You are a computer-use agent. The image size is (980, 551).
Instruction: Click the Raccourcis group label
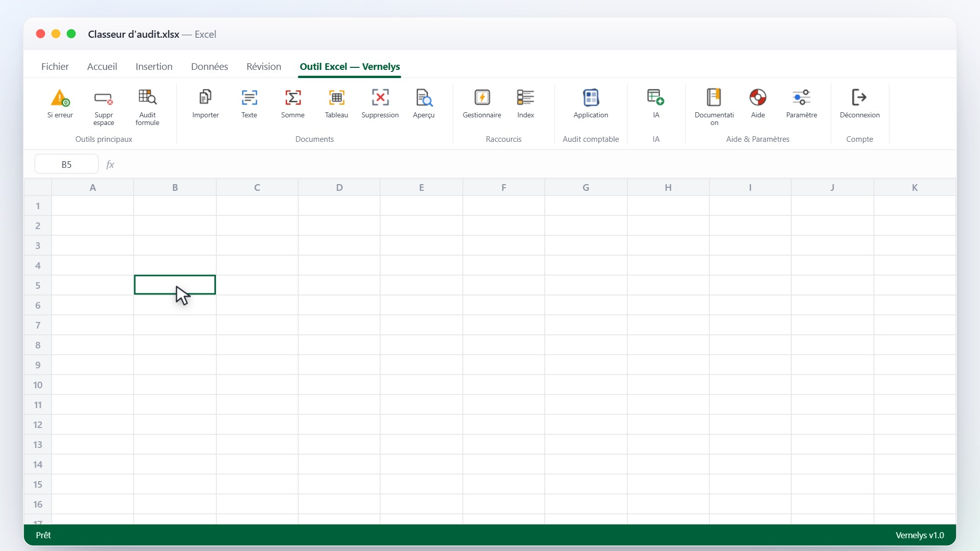[x=504, y=139]
